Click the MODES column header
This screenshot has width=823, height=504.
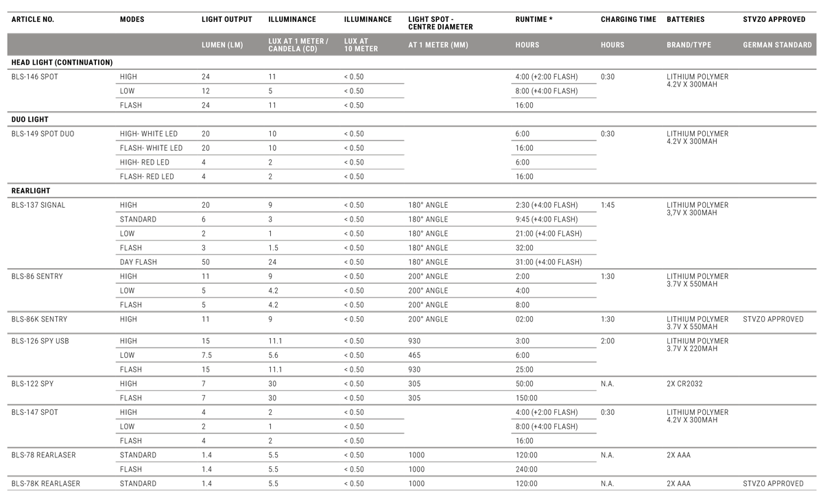tap(132, 20)
